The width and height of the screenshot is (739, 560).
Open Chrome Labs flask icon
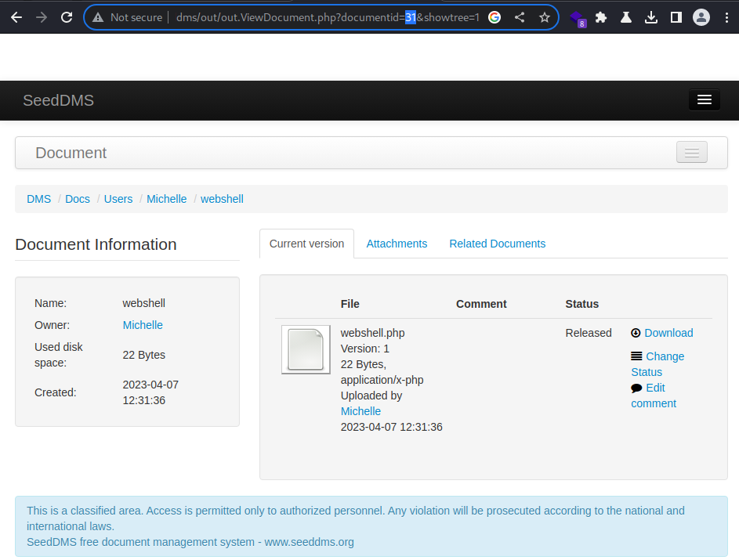pyautogui.click(x=626, y=17)
